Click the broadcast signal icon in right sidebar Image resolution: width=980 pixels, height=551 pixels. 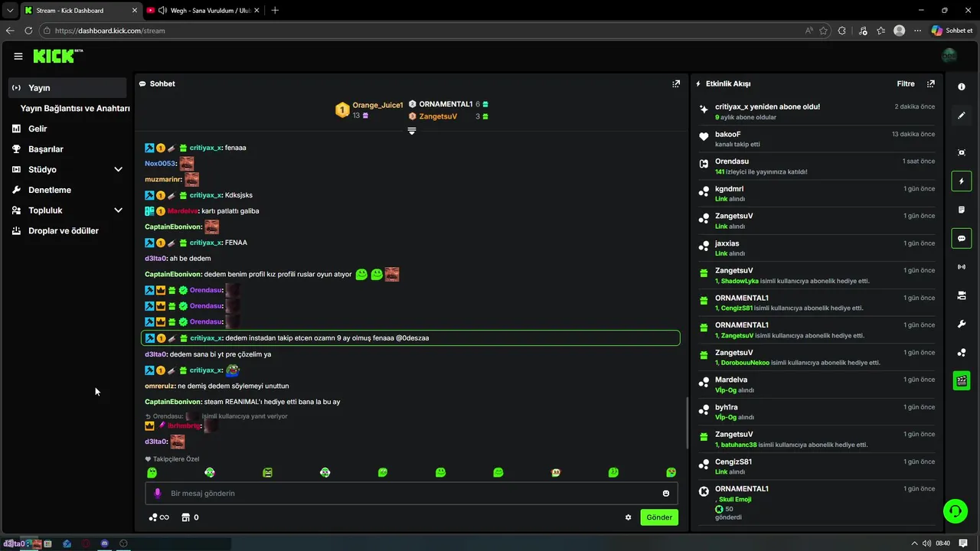pos(962,267)
